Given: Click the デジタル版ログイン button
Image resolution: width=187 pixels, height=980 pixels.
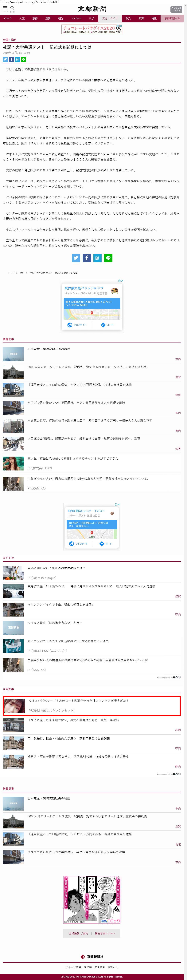Looking at the screenshot, I should click(x=176, y=9).
